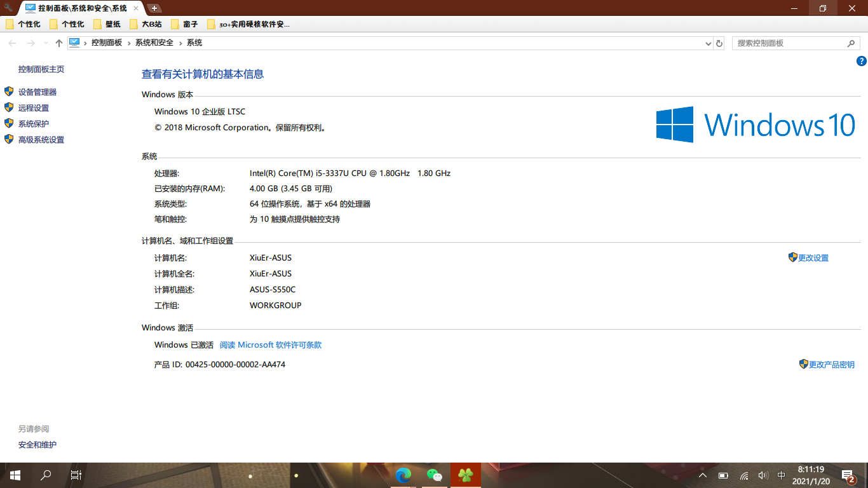Open the 30+实用硬核软件安... bookmark folder
The width and height of the screenshot is (868, 488).
[x=248, y=24]
